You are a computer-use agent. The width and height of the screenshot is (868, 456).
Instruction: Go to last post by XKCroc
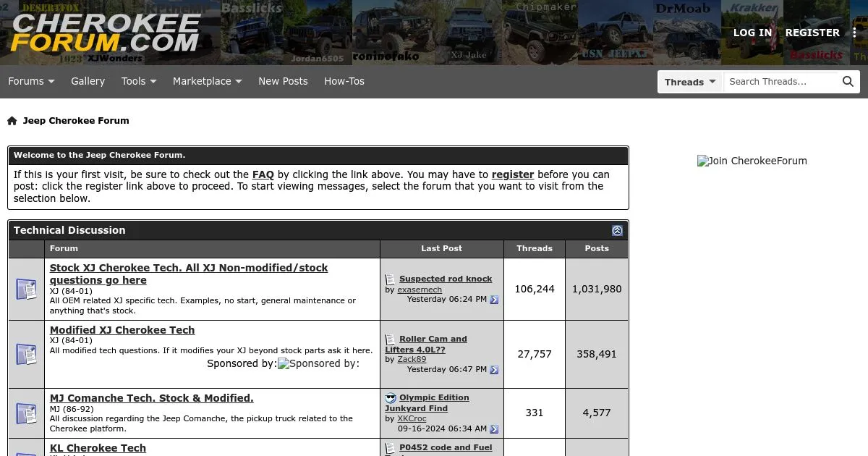click(494, 429)
